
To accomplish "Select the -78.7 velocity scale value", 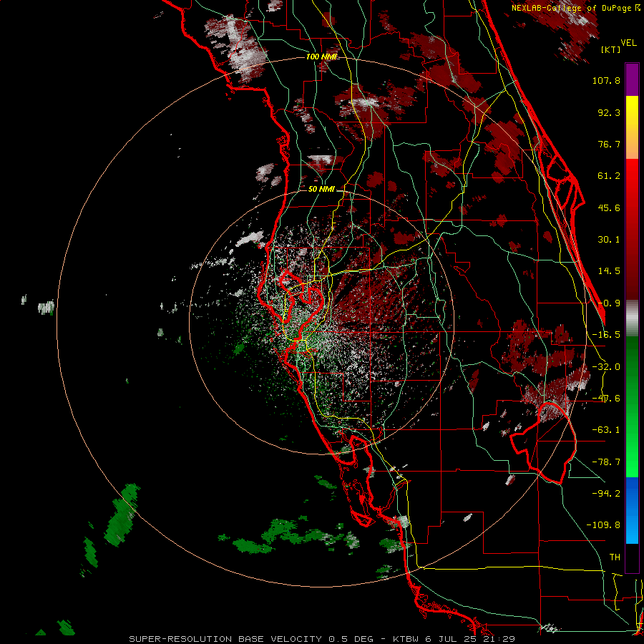I will (606, 462).
